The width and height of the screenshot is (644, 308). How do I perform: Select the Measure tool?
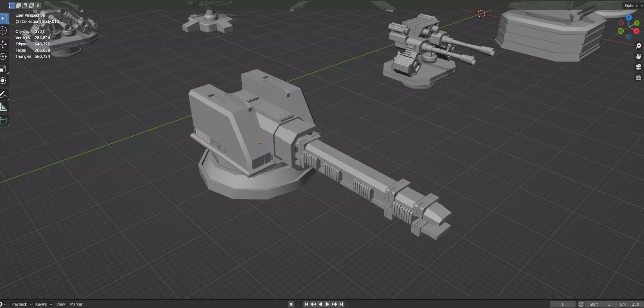[x=3, y=107]
